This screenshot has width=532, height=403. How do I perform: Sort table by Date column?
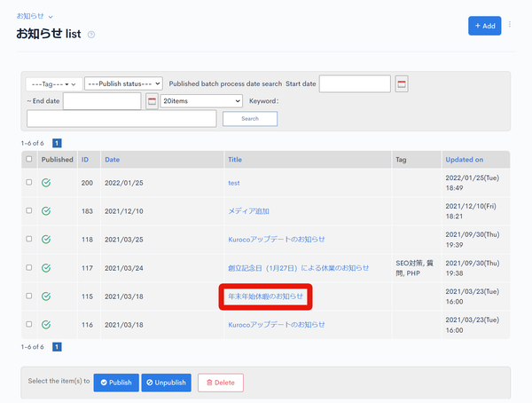coord(112,160)
